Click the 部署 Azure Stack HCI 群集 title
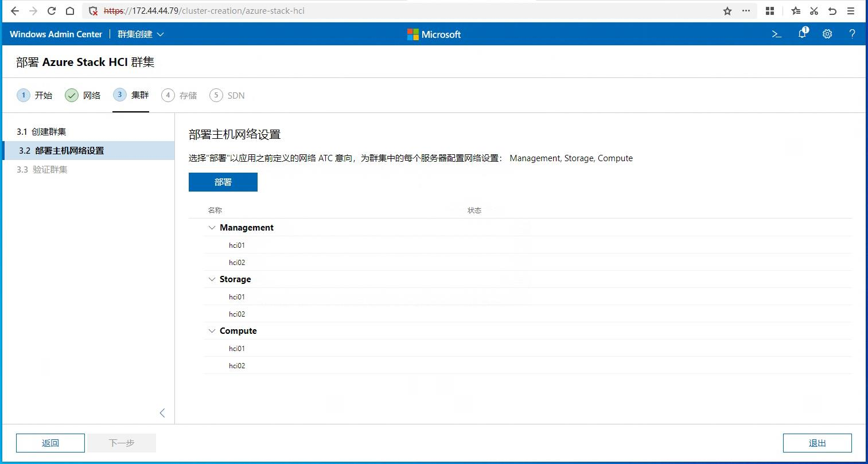Screen dimensions: 868x464 point(85,62)
